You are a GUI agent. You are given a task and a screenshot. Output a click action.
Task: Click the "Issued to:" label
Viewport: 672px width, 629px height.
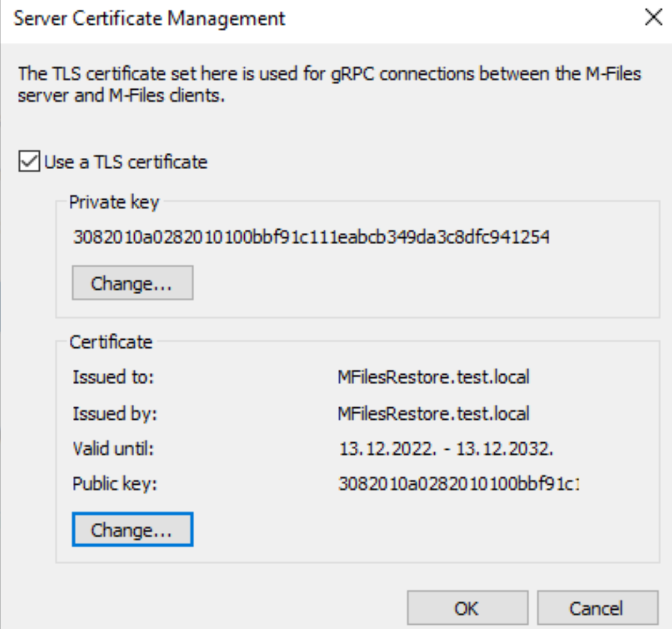[113, 377]
